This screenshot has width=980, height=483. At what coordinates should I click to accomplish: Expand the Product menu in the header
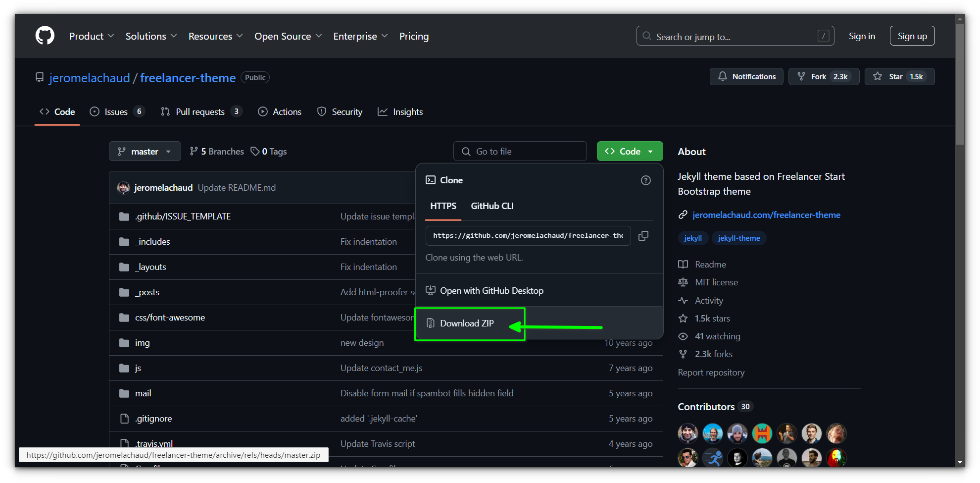[x=91, y=36]
